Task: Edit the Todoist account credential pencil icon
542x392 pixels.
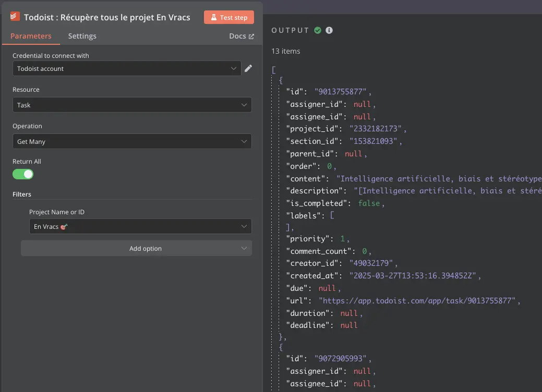Action: (248, 68)
